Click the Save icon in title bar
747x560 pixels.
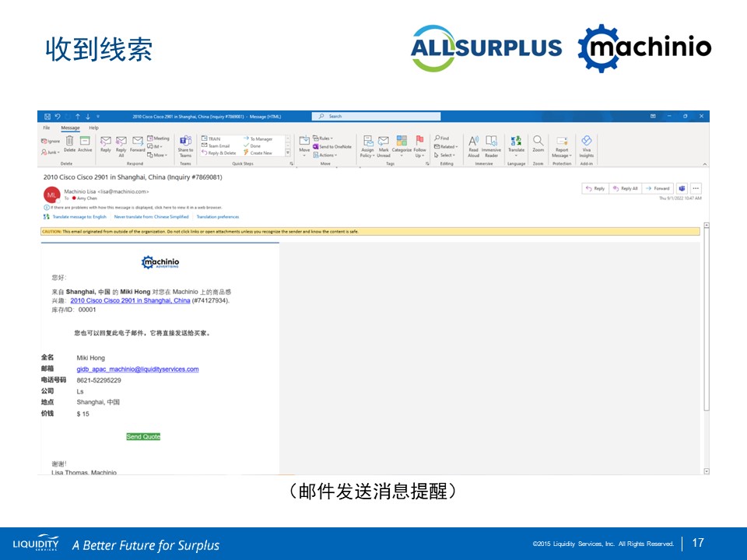tap(47, 116)
